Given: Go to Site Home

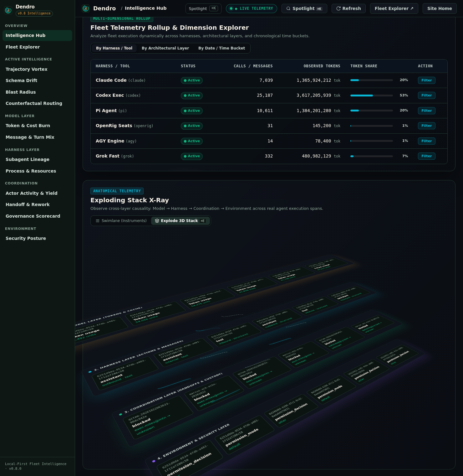Looking at the screenshot, I should click(x=440, y=8).
